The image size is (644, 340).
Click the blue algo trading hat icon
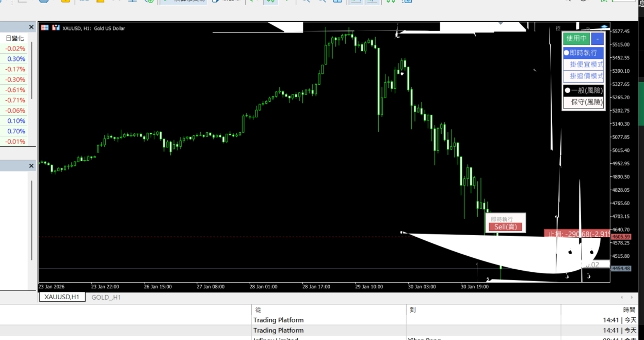604,27
